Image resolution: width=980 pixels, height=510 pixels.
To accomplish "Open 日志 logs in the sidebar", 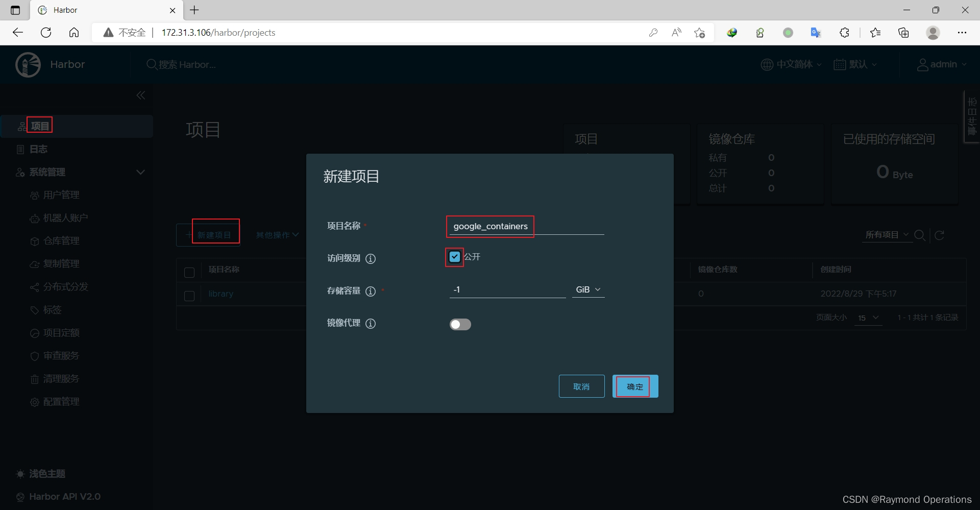I will (x=38, y=149).
